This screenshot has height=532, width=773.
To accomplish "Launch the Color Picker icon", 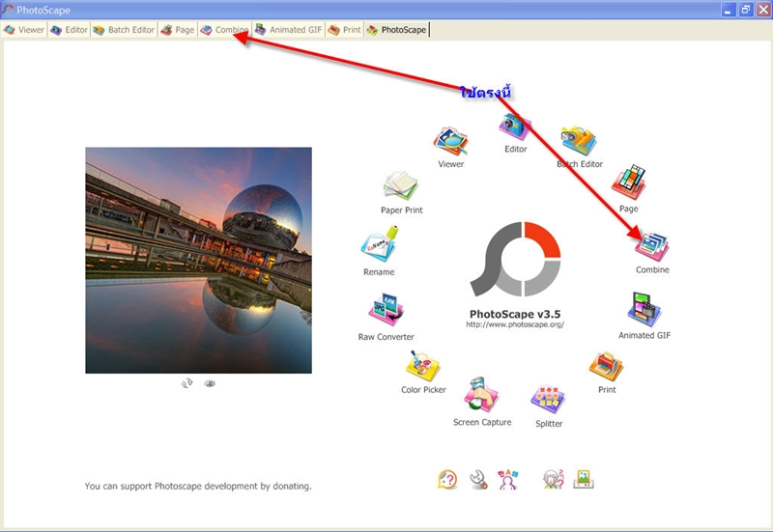I will pos(423,366).
